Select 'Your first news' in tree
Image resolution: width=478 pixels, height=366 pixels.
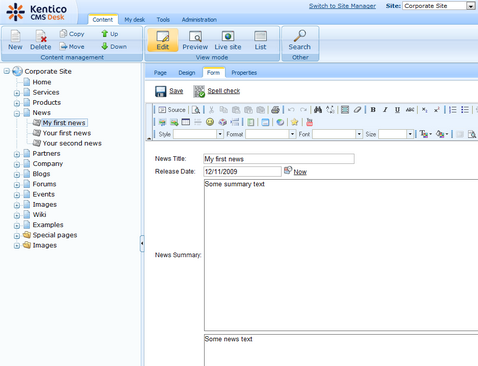(x=67, y=133)
